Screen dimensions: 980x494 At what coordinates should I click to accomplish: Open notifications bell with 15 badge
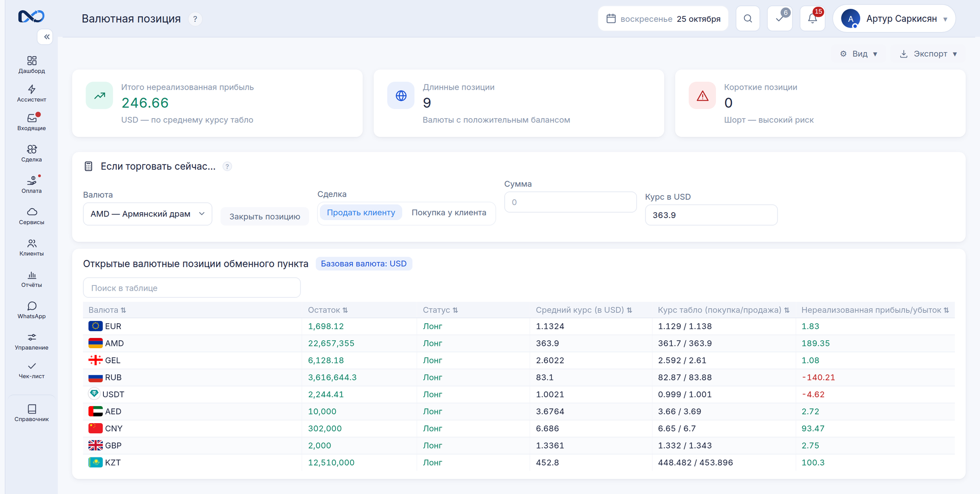point(813,19)
